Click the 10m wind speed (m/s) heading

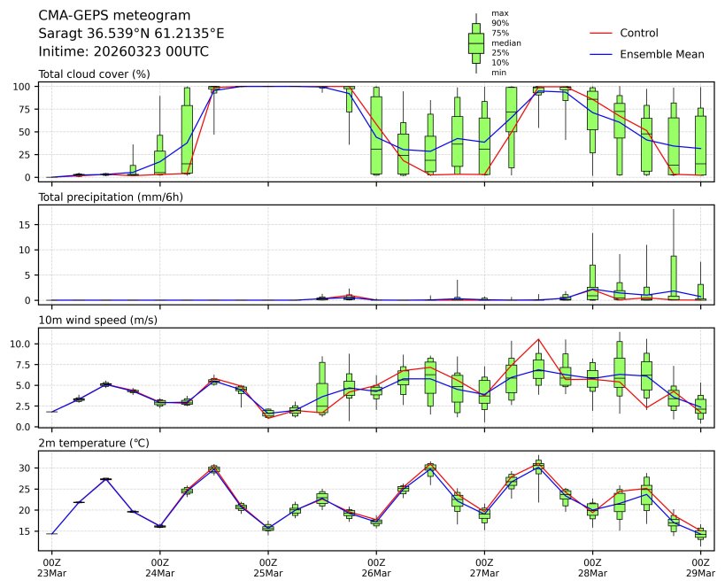[x=97, y=320]
